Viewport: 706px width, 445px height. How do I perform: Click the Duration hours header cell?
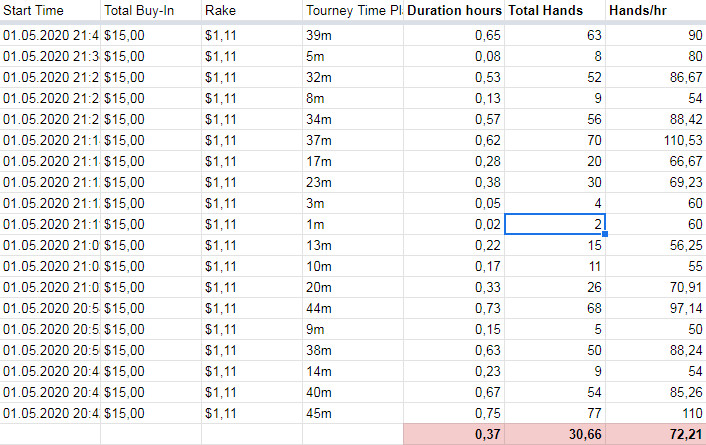coord(455,11)
